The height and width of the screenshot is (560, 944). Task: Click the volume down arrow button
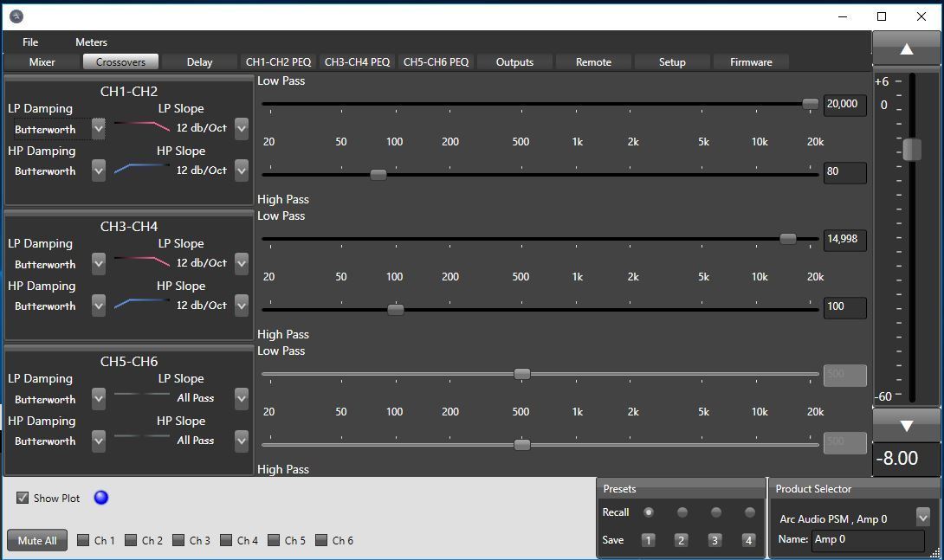click(x=906, y=426)
